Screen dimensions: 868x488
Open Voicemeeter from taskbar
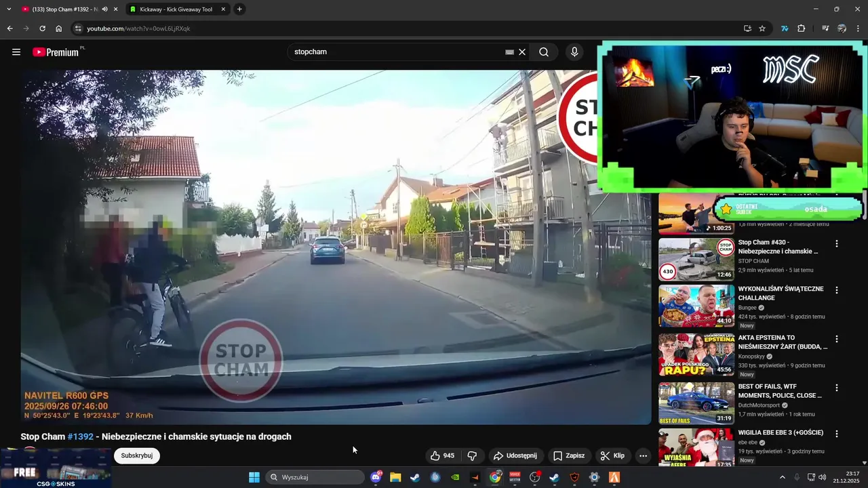(515, 477)
